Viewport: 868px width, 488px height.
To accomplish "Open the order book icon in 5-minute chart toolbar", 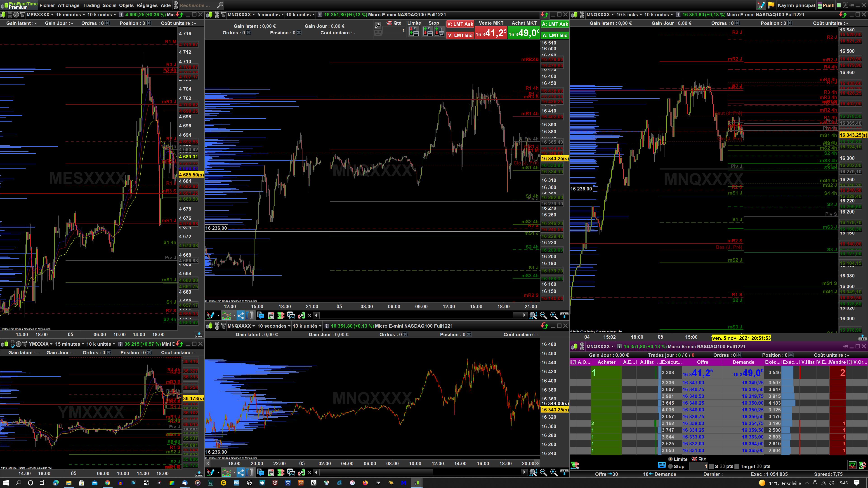I will (281, 316).
